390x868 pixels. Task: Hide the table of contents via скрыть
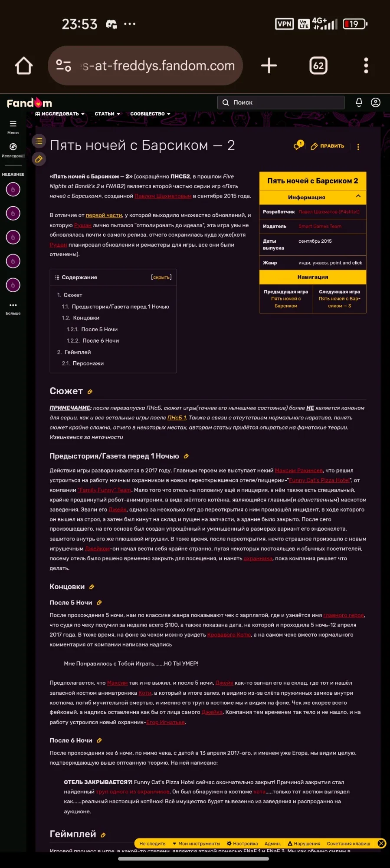coord(161,277)
